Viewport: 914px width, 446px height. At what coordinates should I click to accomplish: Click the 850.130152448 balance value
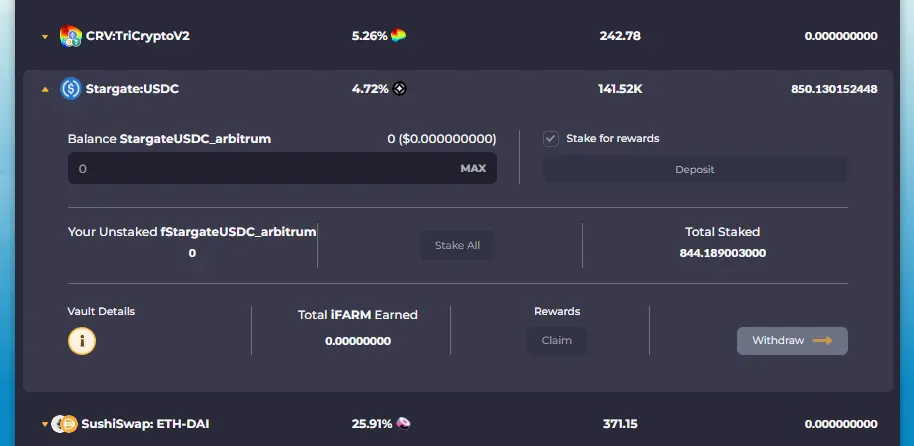click(x=834, y=89)
